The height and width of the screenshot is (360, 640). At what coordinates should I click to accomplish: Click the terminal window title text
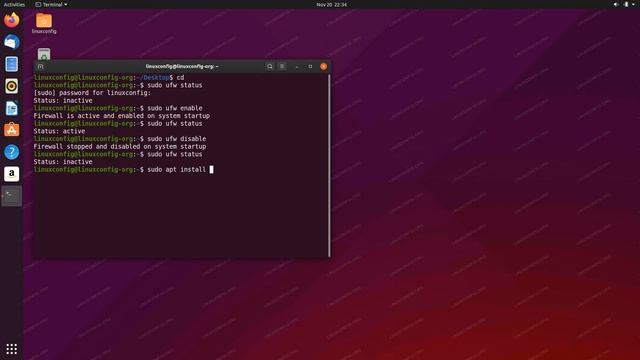click(182, 66)
